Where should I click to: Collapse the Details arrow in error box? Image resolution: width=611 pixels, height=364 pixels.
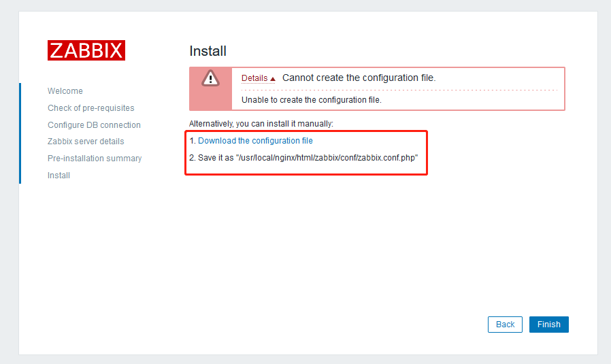coord(273,79)
